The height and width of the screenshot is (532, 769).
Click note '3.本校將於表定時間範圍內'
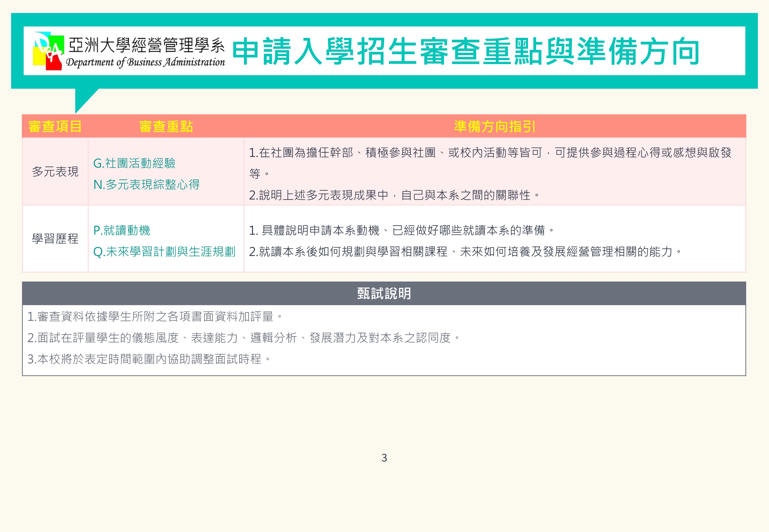pos(149,359)
